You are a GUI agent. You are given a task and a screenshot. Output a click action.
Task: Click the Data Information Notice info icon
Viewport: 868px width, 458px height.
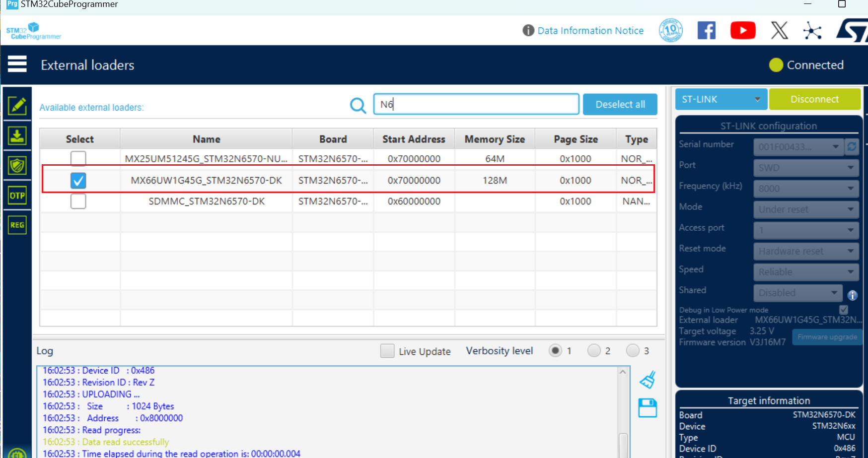(528, 30)
